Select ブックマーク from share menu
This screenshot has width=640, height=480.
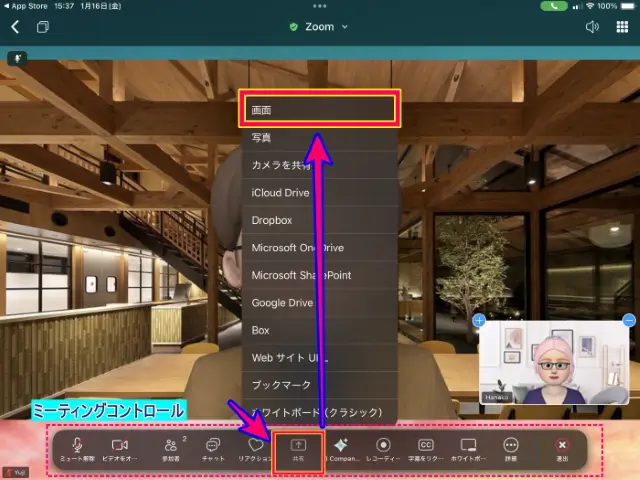320,385
